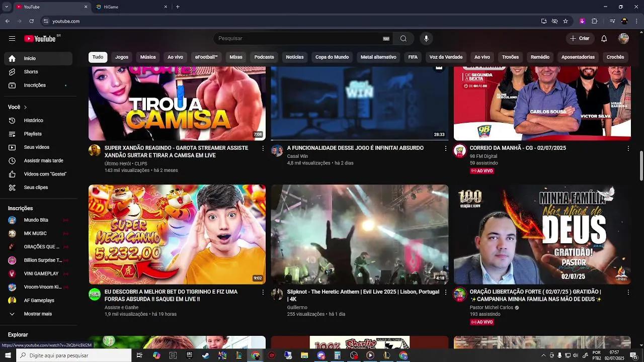Click the YouTube logo

(x=40, y=39)
